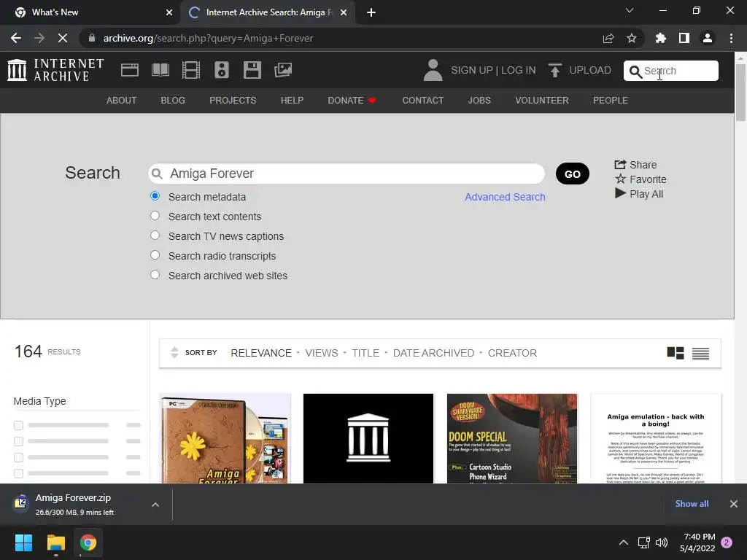The height and width of the screenshot is (560, 747).
Task: Show hidden system tray icons chevron
Action: (623, 542)
